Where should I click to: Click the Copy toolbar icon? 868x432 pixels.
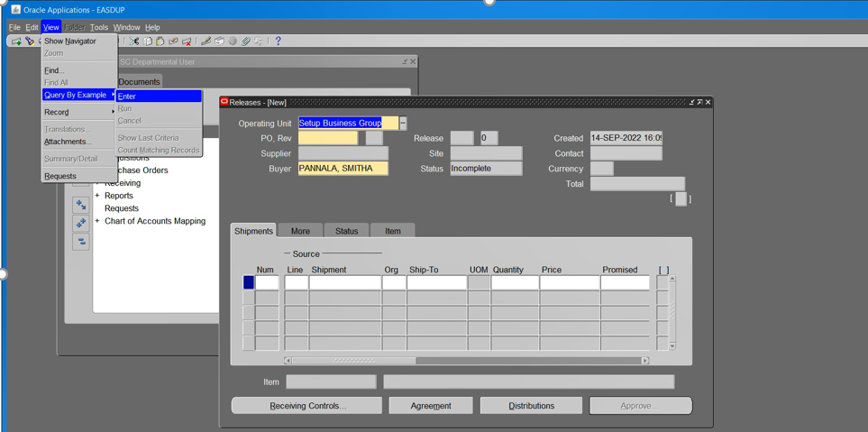[148, 41]
